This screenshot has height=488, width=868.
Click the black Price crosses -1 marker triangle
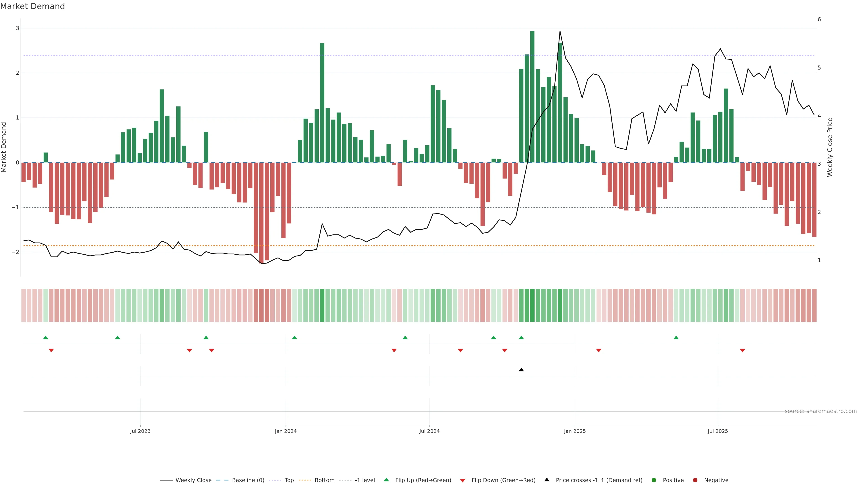(x=521, y=370)
